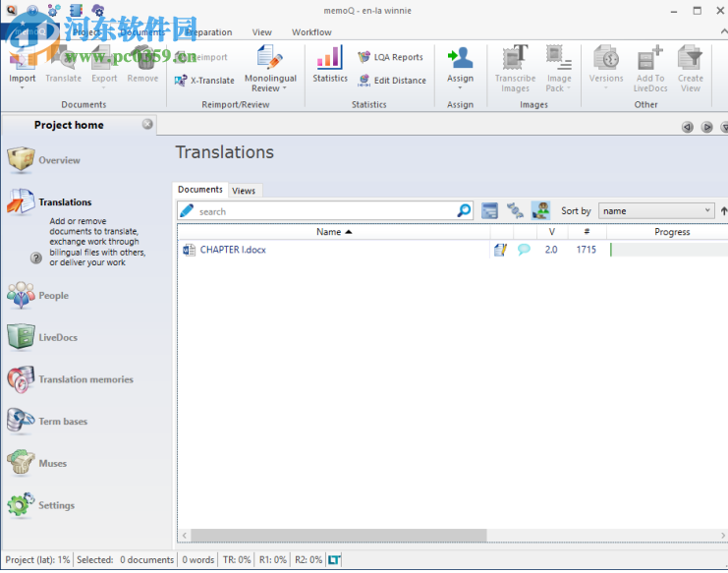Focus the document search field
This screenshot has width=728, height=573.
[x=325, y=210]
